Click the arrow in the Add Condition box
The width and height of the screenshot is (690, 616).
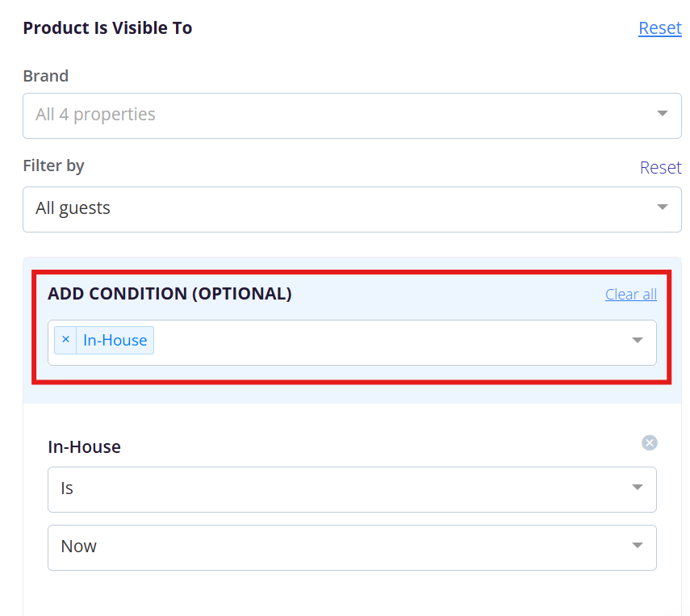pyautogui.click(x=638, y=341)
